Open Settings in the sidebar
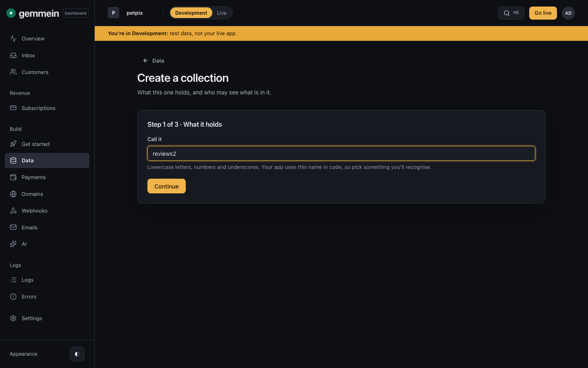 (x=47, y=318)
